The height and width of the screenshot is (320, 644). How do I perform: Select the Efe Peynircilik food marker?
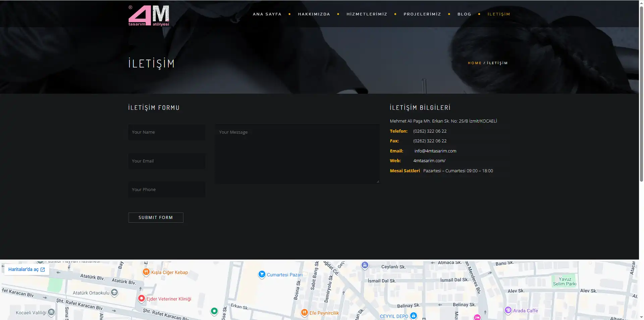tap(304, 313)
